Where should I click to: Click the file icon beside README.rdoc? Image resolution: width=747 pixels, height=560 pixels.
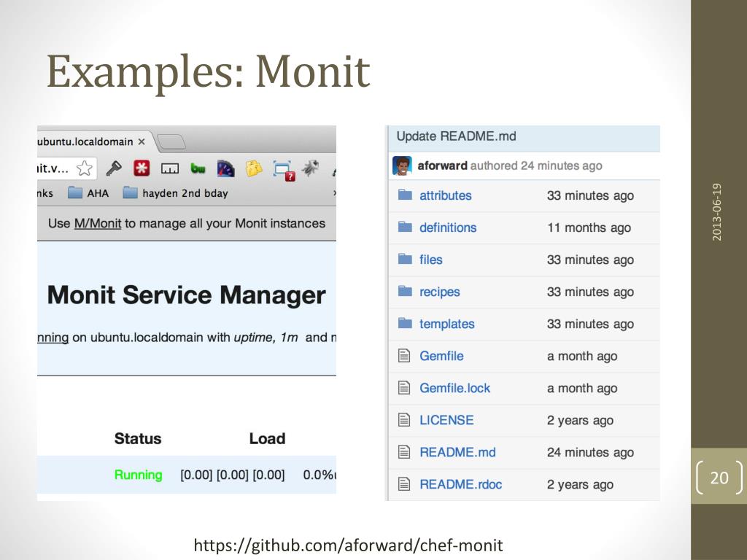pos(404,484)
